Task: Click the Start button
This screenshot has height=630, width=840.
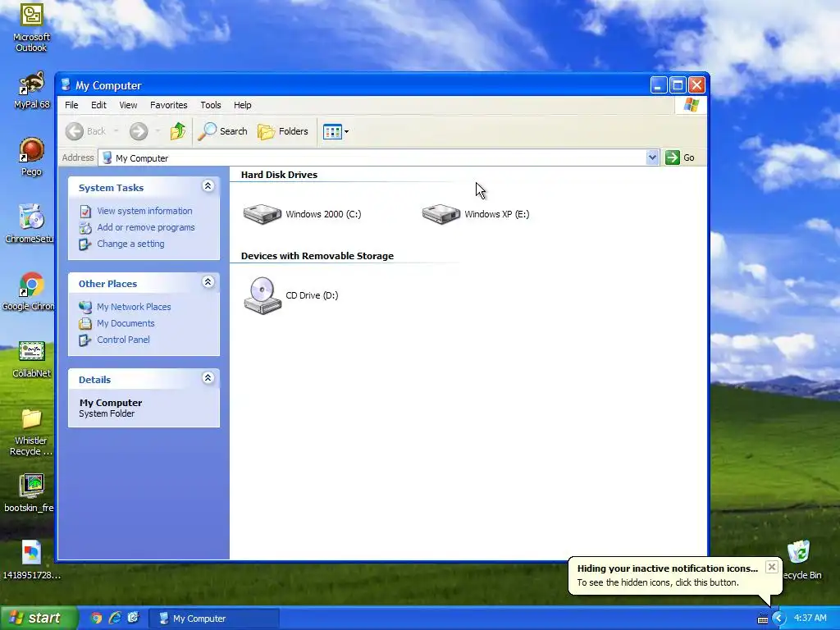Action: click(x=38, y=619)
